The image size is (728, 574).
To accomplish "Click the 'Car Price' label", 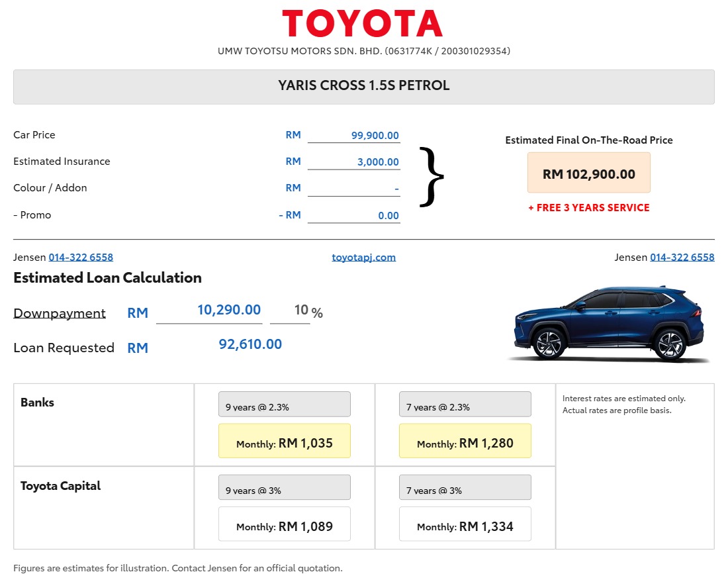I will tap(34, 134).
